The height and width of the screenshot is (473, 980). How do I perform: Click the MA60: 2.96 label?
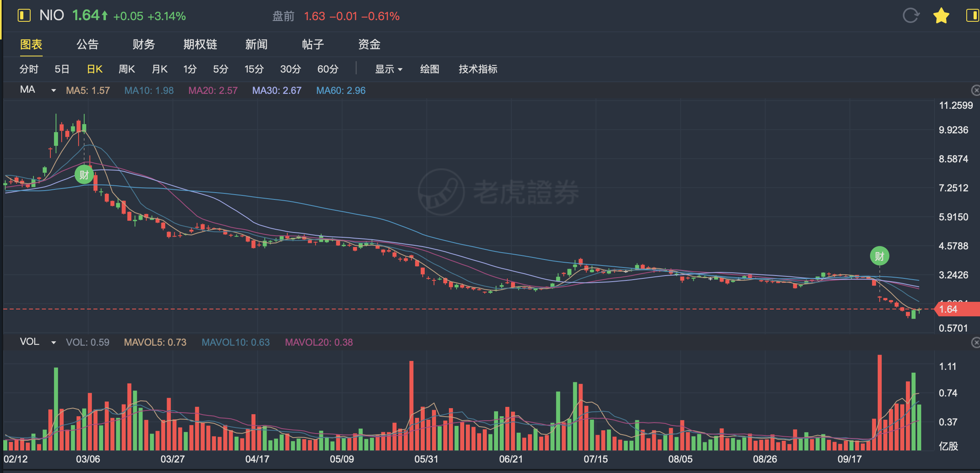coord(341,91)
